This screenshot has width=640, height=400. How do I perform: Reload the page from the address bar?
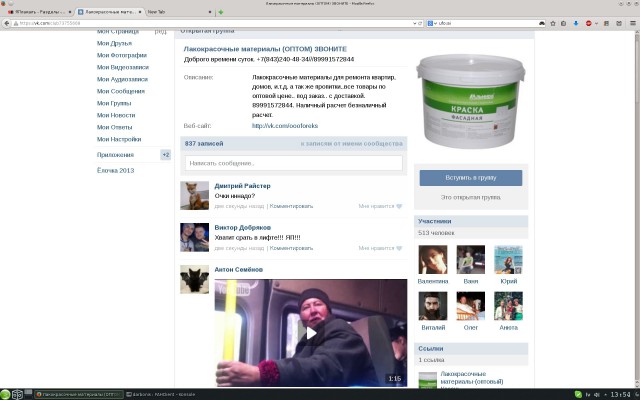pyautogui.click(x=420, y=23)
